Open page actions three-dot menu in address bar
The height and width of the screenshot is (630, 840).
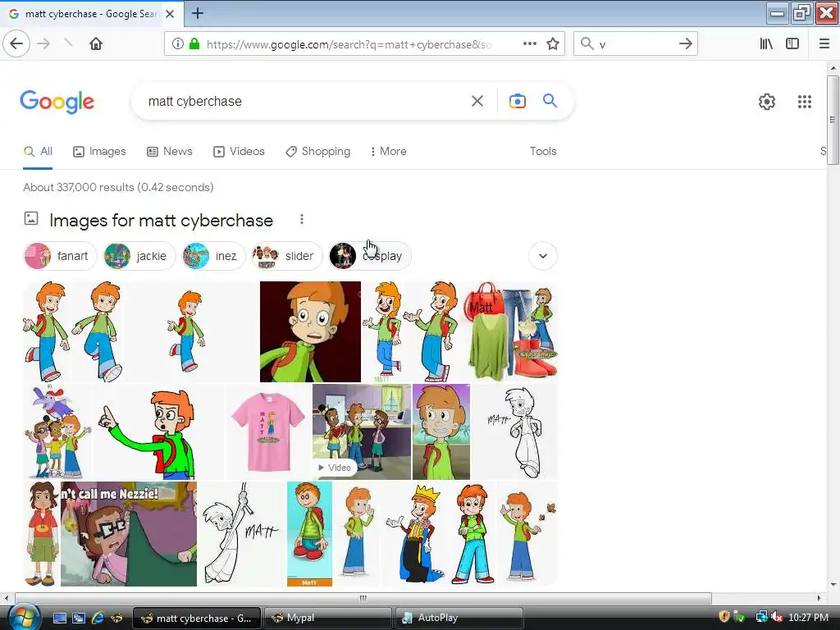coord(529,44)
